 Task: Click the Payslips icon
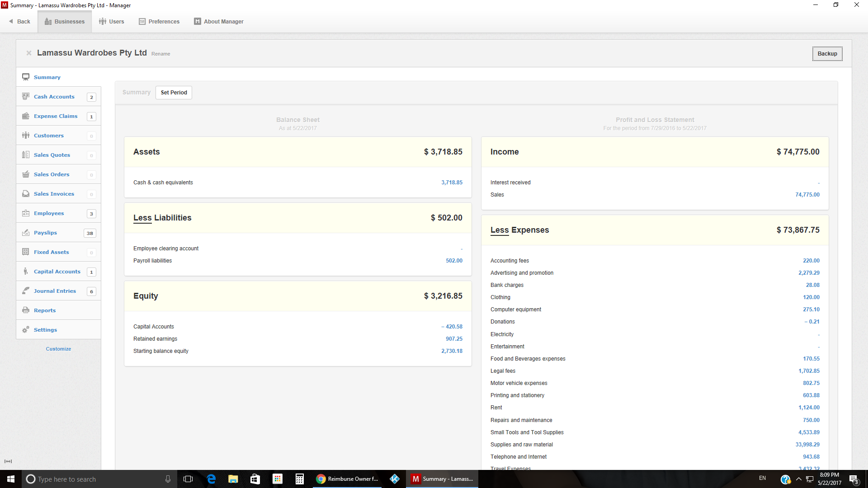(x=26, y=232)
